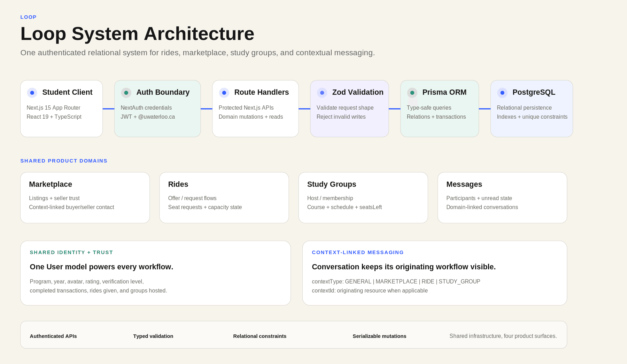627x364 pixels.
Task: Open the Rides domain card title
Action: click(x=178, y=184)
